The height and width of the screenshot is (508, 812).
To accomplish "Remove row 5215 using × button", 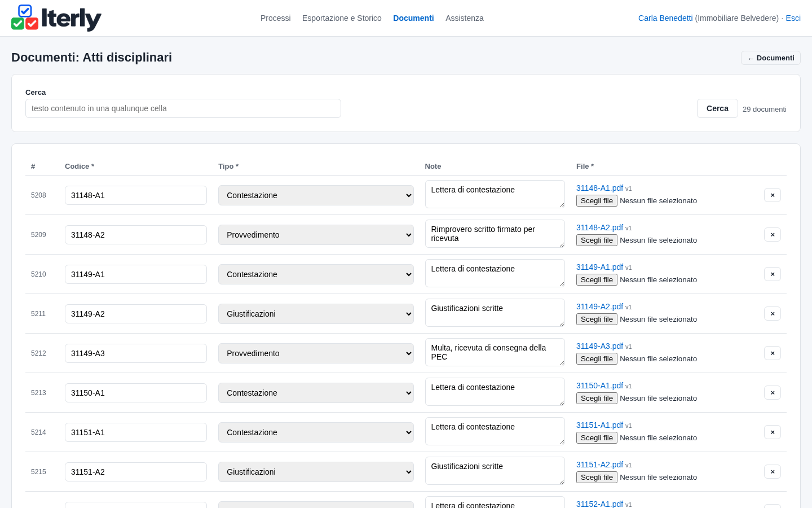I will coord(773,472).
